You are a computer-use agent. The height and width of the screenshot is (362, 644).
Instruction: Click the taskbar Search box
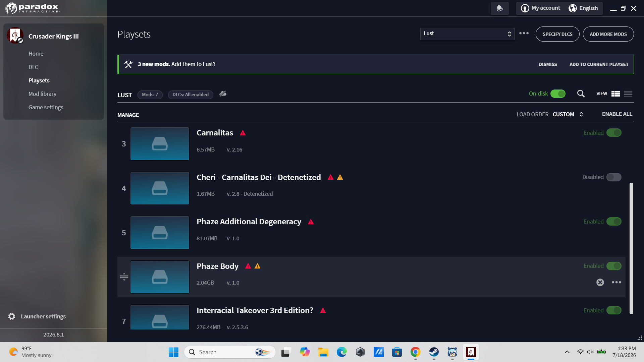coord(230,352)
